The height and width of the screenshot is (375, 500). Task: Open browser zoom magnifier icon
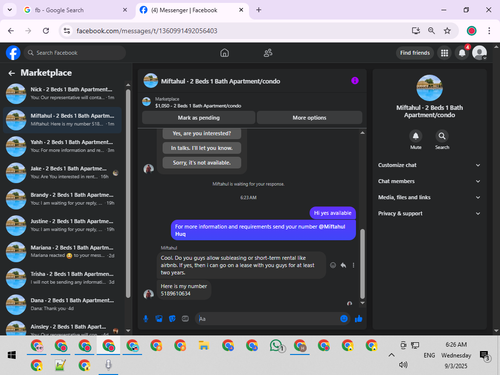(431, 31)
